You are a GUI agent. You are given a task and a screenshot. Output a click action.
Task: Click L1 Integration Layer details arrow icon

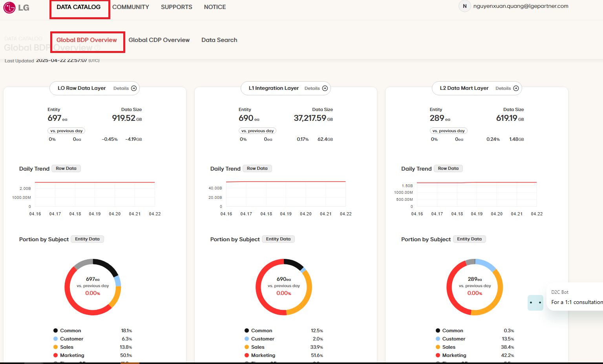(325, 88)
